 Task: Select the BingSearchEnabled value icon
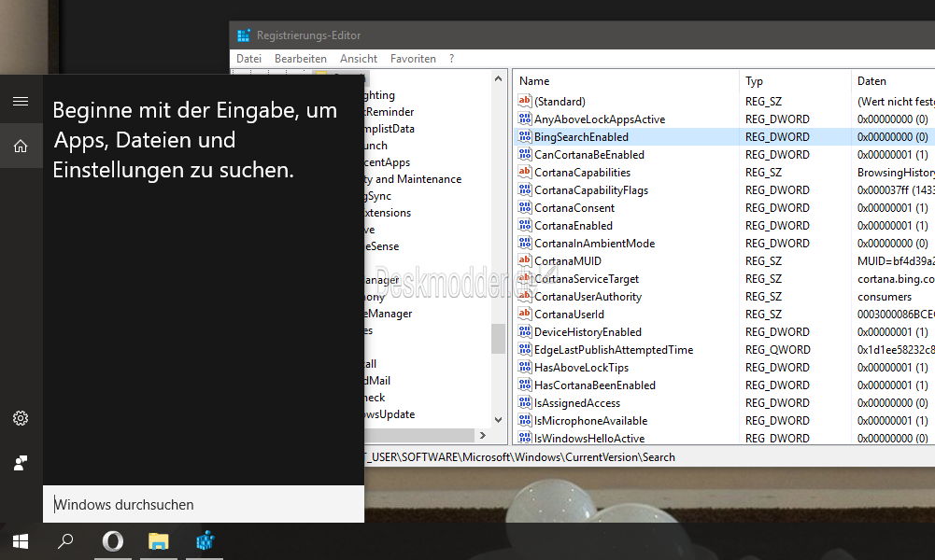click(525, 136)
